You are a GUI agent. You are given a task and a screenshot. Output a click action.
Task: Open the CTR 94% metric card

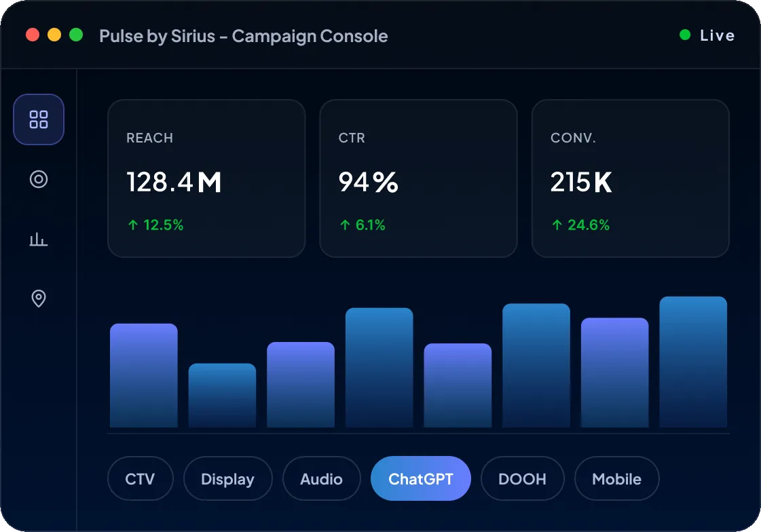[418, 178]
